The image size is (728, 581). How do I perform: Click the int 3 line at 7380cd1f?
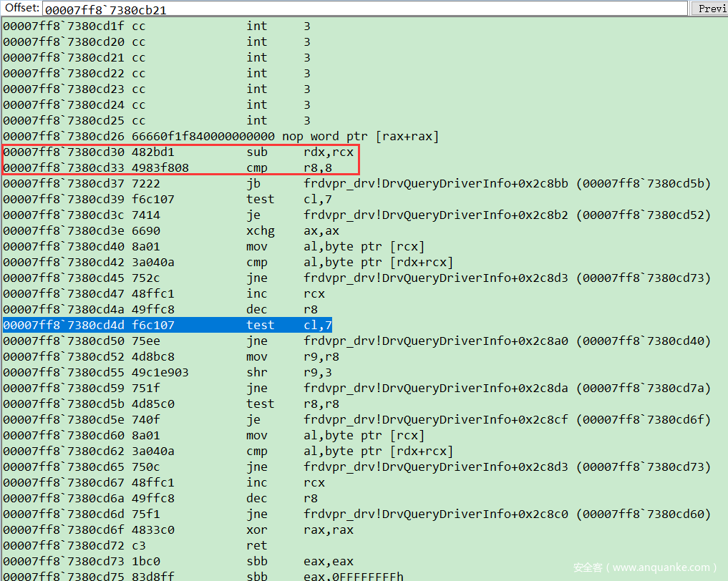tap(156, 26)
